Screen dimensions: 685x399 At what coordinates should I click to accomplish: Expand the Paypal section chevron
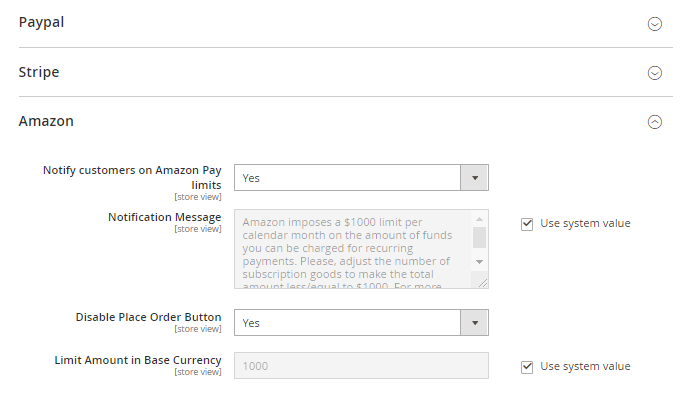pos(654,24)
